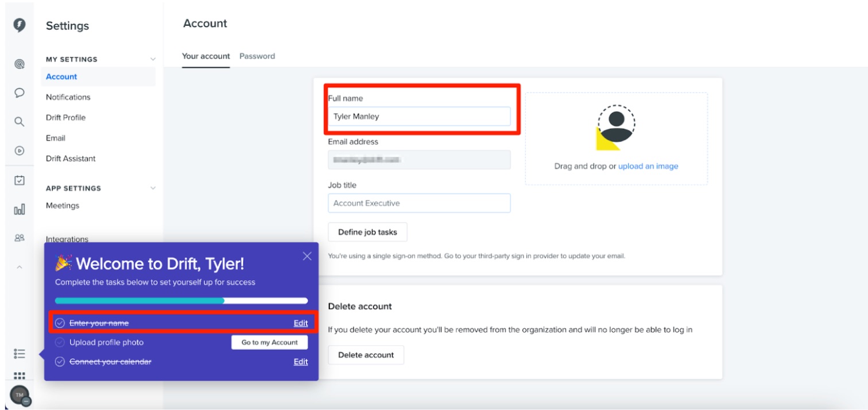Collapse the APP SETTINGS section chevron
Viewport: 868px width, 410px height.
coord(153,188)
